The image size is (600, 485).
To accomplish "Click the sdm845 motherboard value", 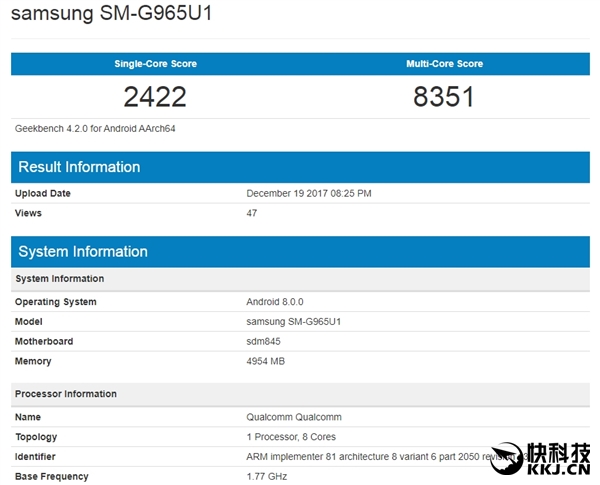I will (x=263, y=342).
